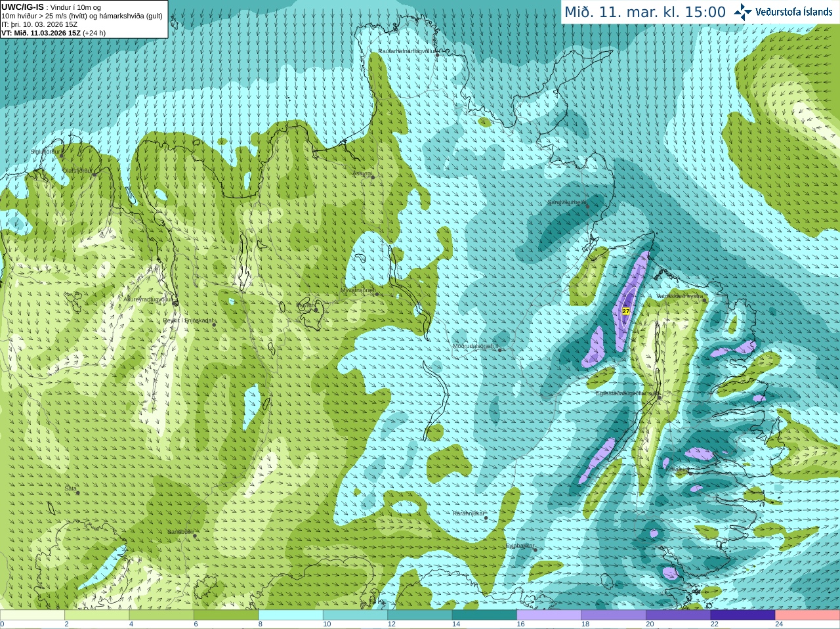Click the Mývatn station label
Viewport: 840px width, 629px height.
coord(306,305)
